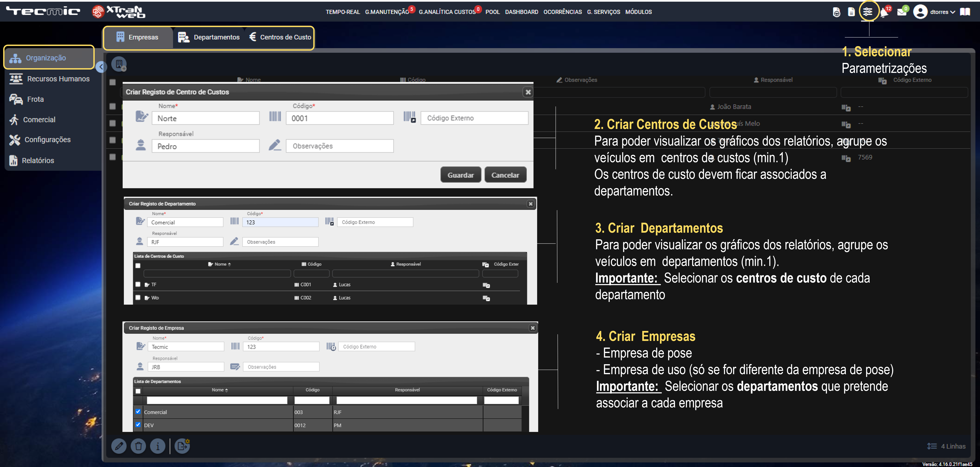Click the Observações column header in main table
Image resolution: width=980 pixels, height=467 pixels.
pyautogui.click(x=577, y=80)
